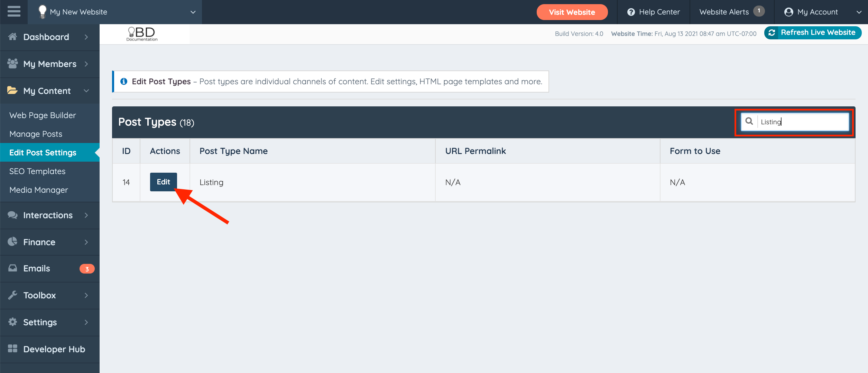Click the Developer Hub grid icon
Image resolution: width=868 pixels, height=373 pixels.
tap(13, 348)
